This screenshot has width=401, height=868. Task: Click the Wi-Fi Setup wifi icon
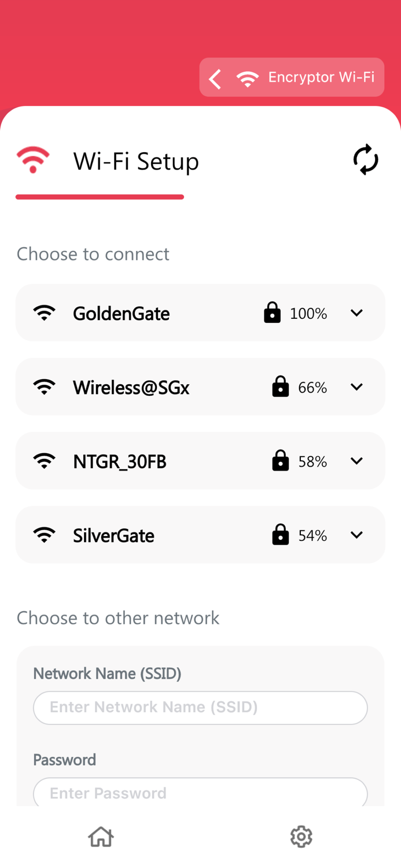coord(33,160)
